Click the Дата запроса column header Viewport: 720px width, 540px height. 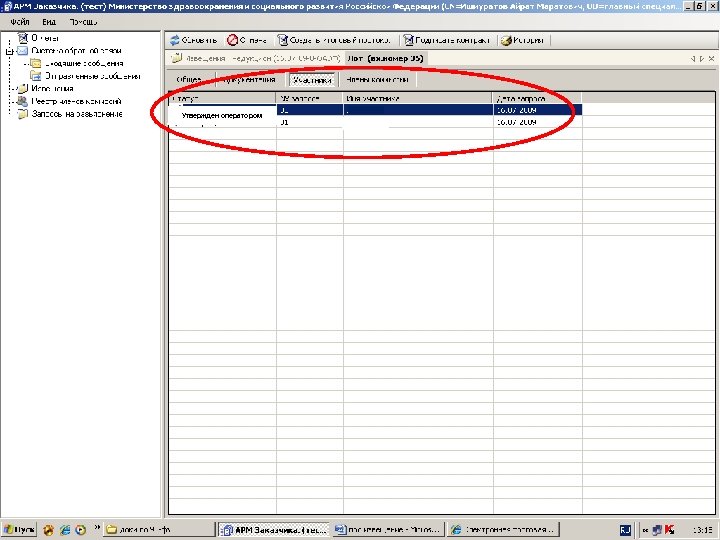pyautogui.click(x=537, y=98)
